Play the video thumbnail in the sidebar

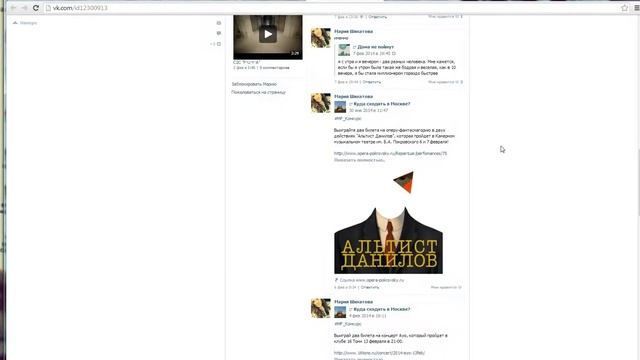(268, 37)
